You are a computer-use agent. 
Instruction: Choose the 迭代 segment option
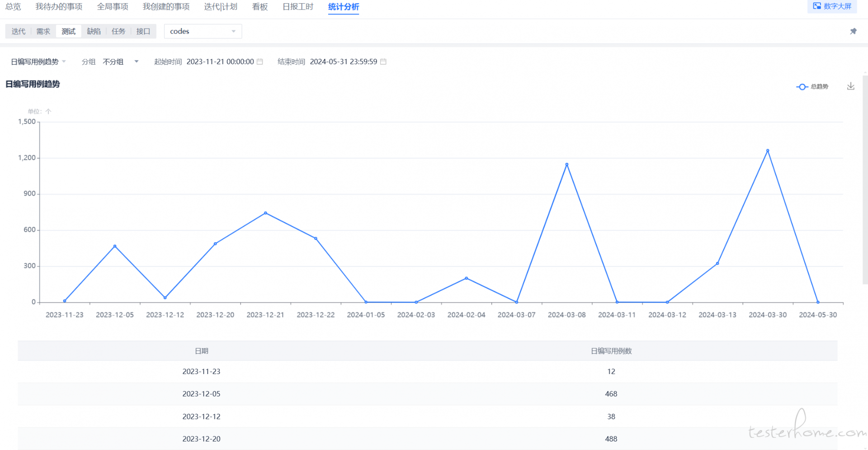(19, 31)
